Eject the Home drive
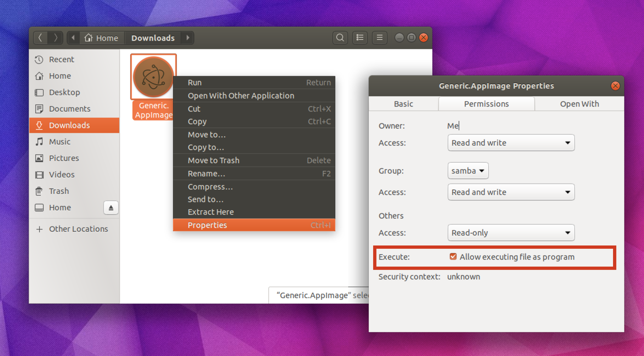Viewport: 644px width, 356px height. pyautogui.click(x=111, y=208)
